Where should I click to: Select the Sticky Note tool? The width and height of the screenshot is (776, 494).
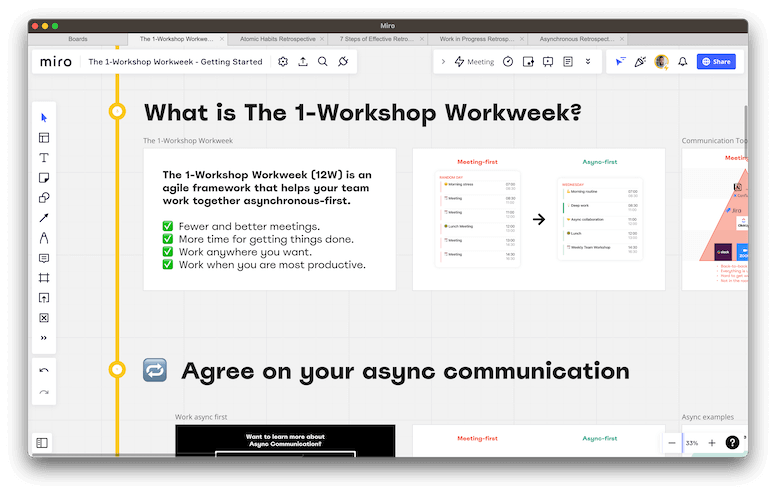[44, 178]
